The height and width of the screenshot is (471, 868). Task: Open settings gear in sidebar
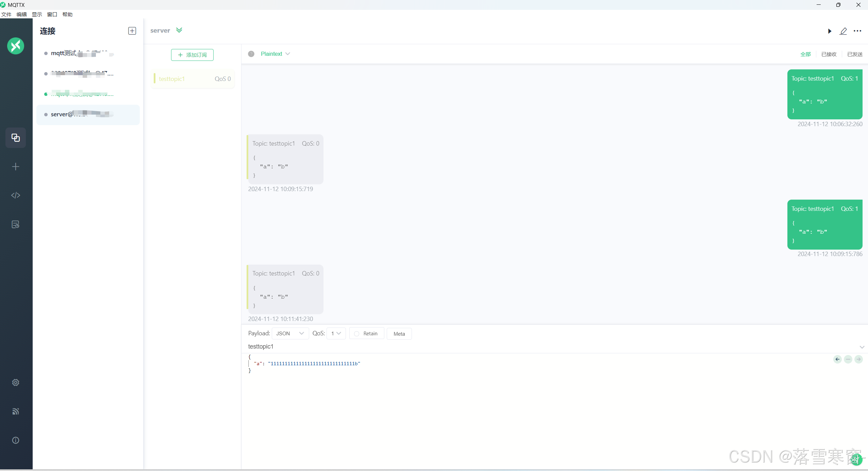click(x=16, y=382)
